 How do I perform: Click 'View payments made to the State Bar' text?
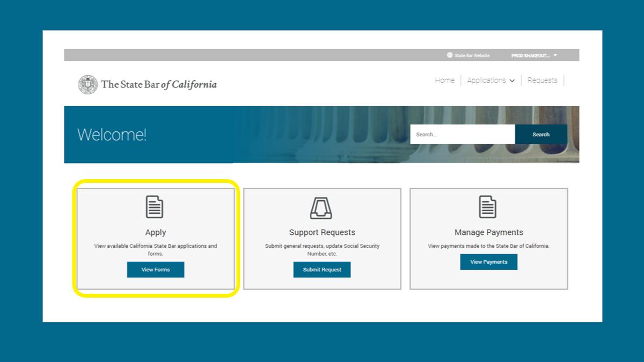[x=489, y=246]
